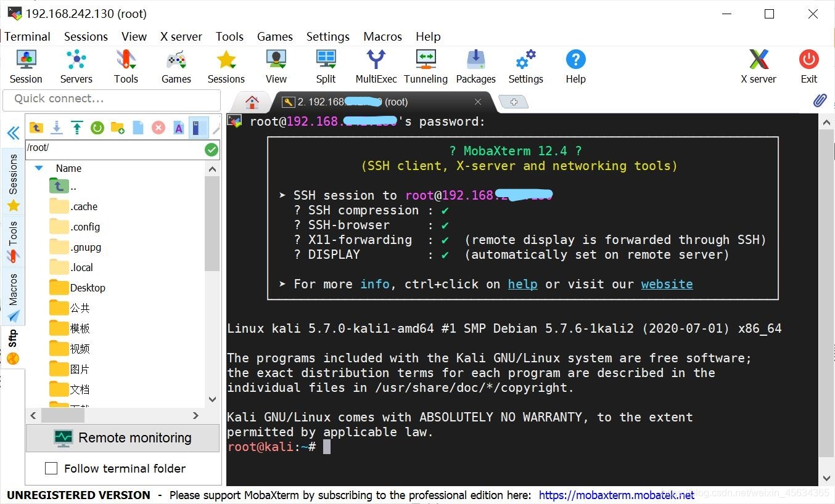Open the Macros menu
Screen dimensions: 835x504
tap(382, 36)
